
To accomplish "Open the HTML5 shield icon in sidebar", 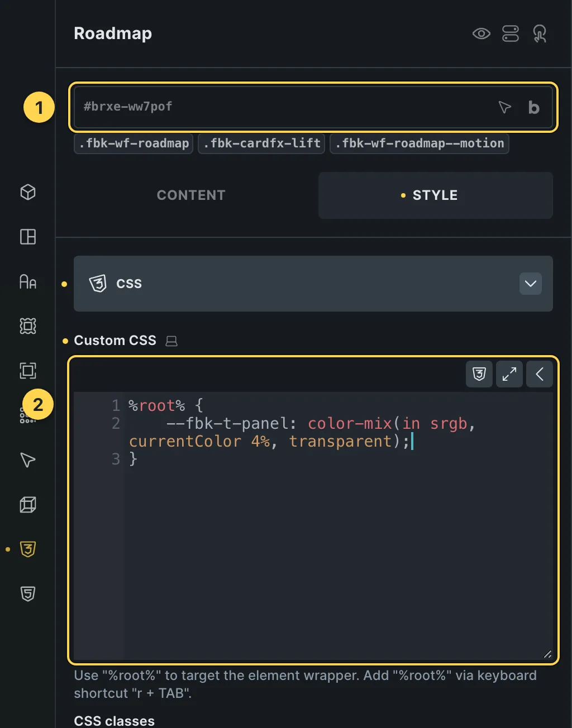I will tap(28, 594).
